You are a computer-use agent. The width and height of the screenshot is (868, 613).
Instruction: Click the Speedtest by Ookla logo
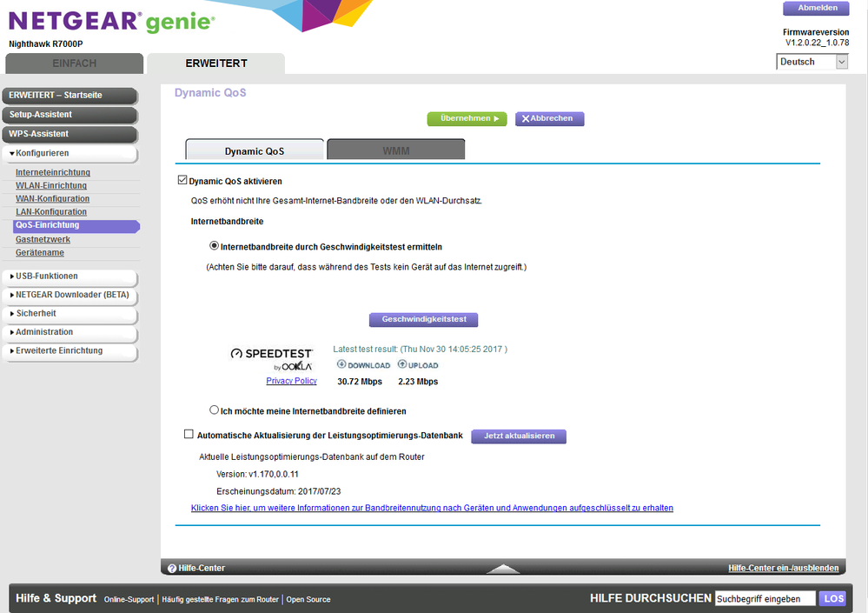(x=271, y=359)
